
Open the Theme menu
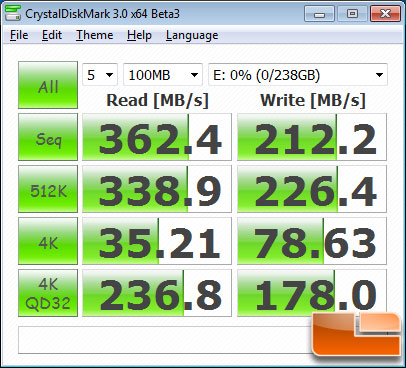point(95,35)
